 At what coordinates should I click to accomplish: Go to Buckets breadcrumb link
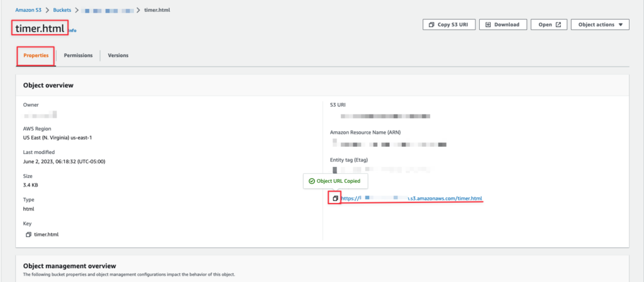pyautogui.click(x=62, y=9)
